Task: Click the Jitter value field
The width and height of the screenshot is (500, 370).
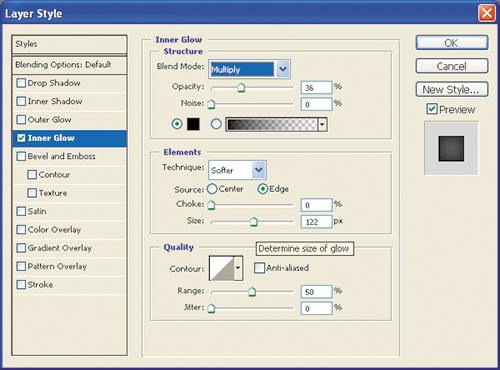Action: click(x=316, y=308)
